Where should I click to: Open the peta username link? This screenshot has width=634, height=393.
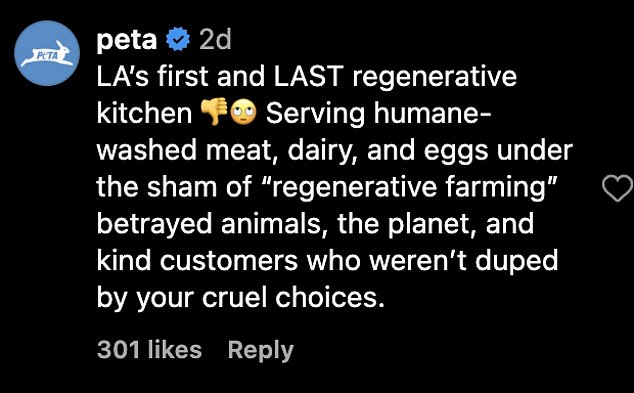(127, 40)
